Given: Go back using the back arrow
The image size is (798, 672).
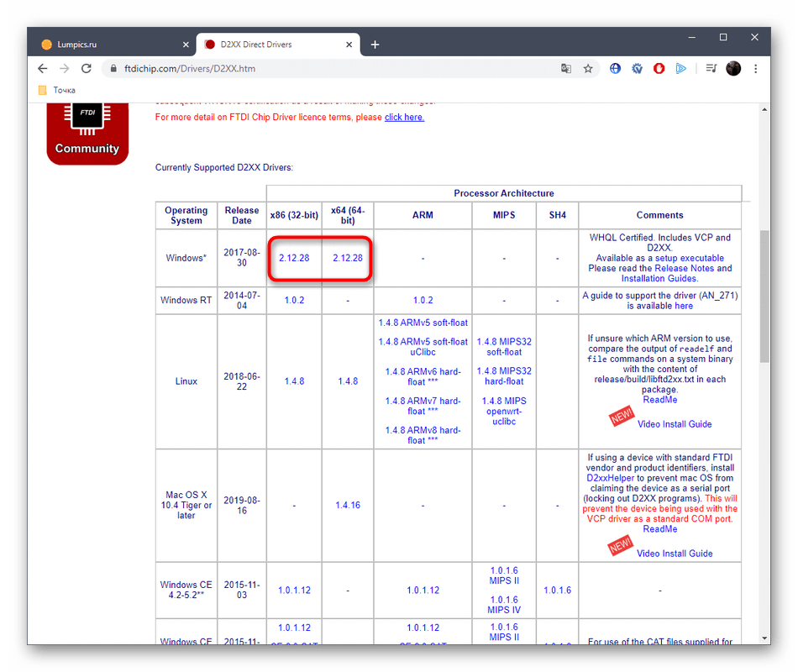Looking at the screenshot, I should pyautogui.click(x=43, y=69).
